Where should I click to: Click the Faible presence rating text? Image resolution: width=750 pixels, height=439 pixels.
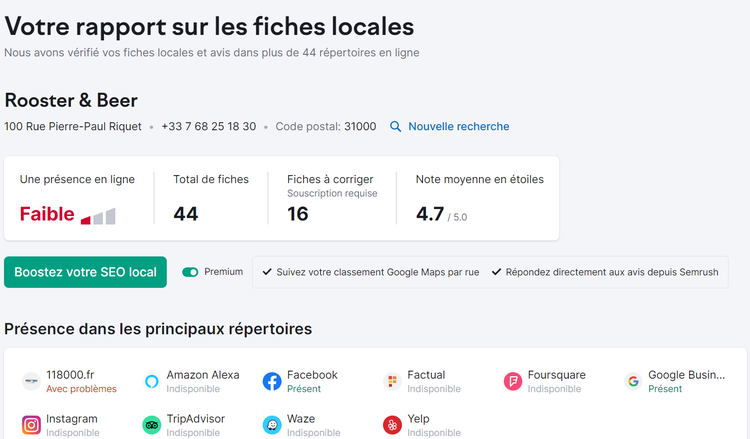pos(47,214)
